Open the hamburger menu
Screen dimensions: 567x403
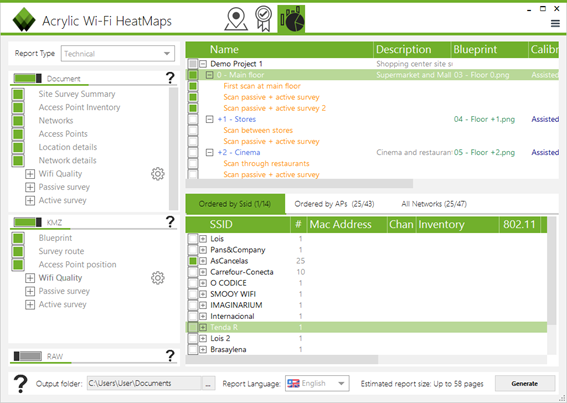pos(555,24)
